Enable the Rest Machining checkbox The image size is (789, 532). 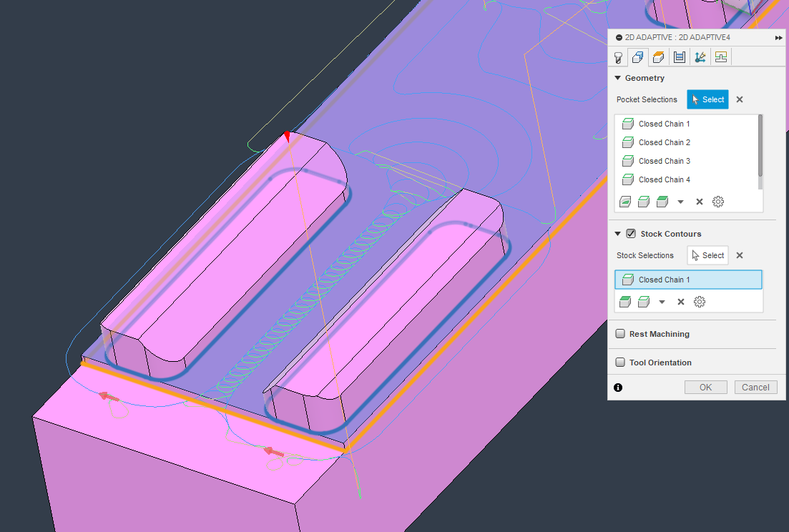(619, 333)
